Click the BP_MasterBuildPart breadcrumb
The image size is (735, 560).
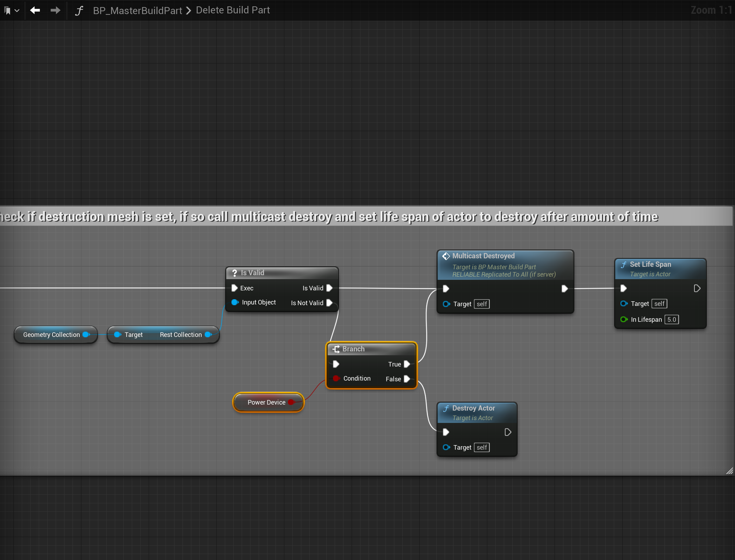137,11
